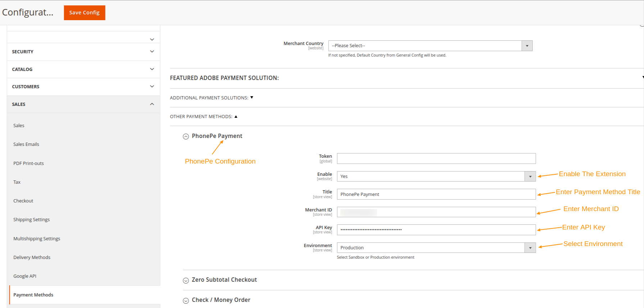Collapse the PhonePe Payment circle icon
Image resolution: width=644 pixels, height=308 pixels.
[186, 137]
